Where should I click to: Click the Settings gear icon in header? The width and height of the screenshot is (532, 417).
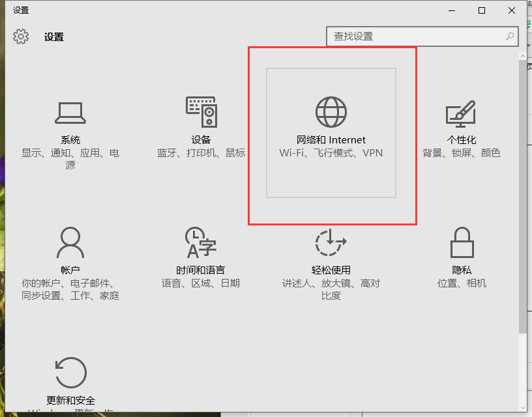[x=21, y=36]
